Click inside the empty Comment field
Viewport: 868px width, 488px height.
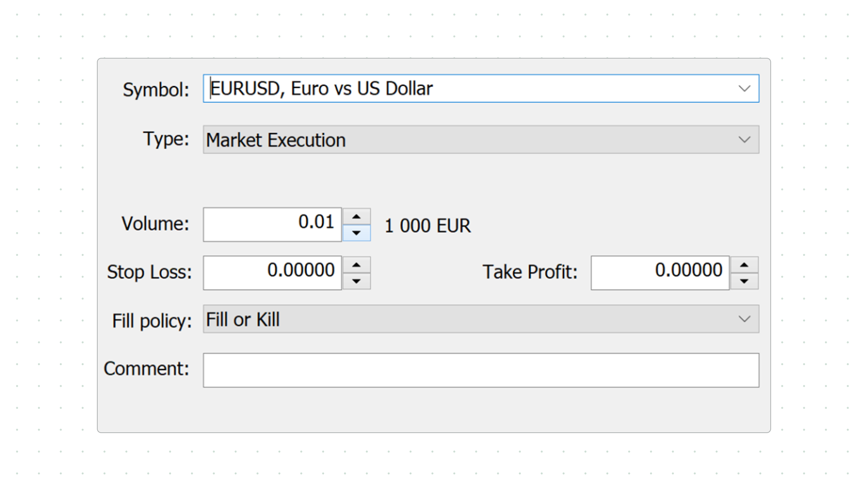pos(481,370)
